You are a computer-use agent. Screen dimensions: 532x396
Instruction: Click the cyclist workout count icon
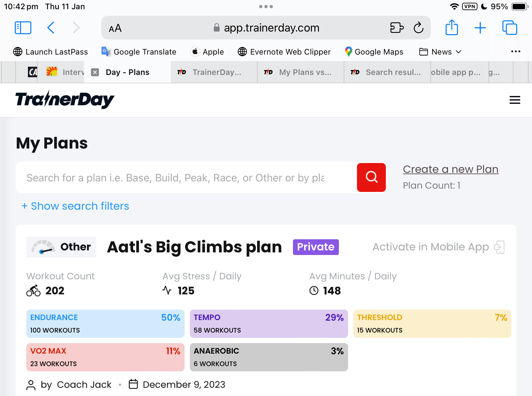tap(33, 291)
